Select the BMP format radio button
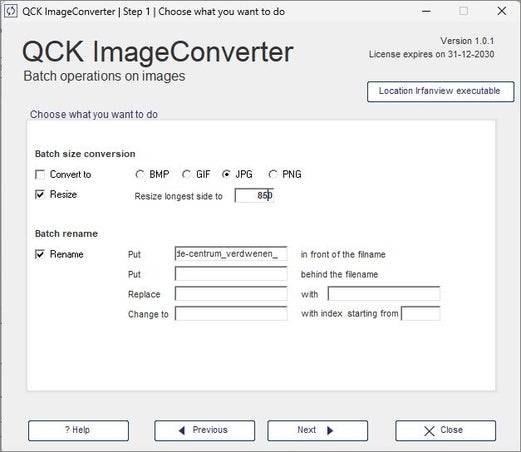Screen dimensions: 521x452 pyautogui.click(x=140, y=174)
